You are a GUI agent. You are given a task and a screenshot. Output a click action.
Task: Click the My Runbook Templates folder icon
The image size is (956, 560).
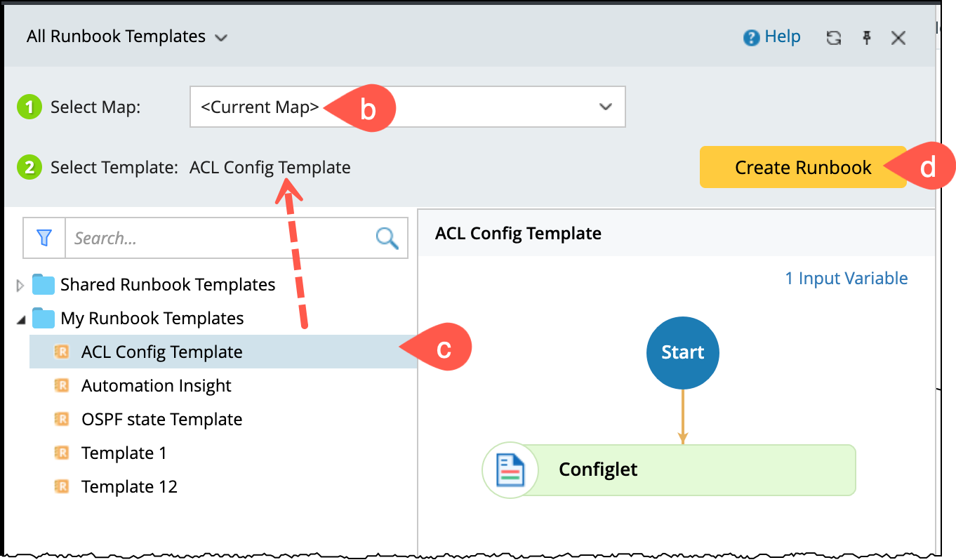coord(44,319)
